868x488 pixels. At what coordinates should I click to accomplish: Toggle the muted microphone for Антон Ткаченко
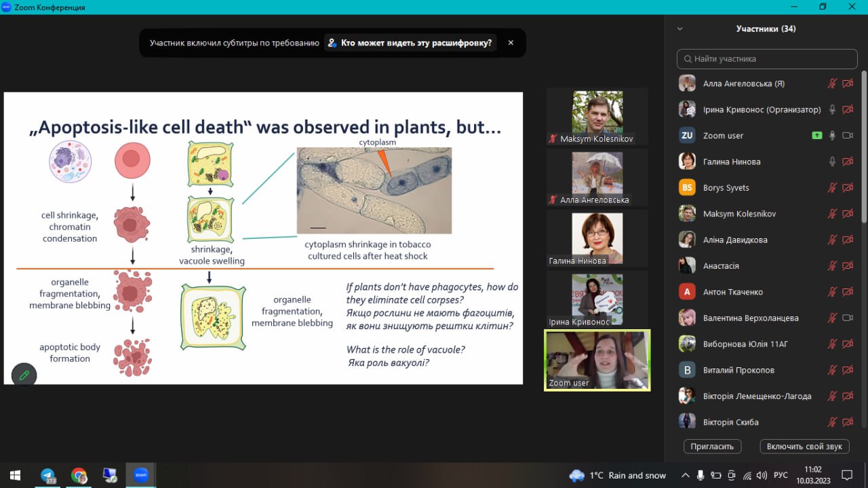(832, 292)
